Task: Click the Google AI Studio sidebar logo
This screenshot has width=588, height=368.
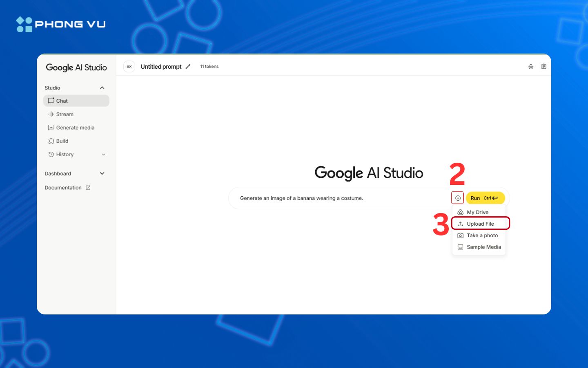Action: coord(76,67)
